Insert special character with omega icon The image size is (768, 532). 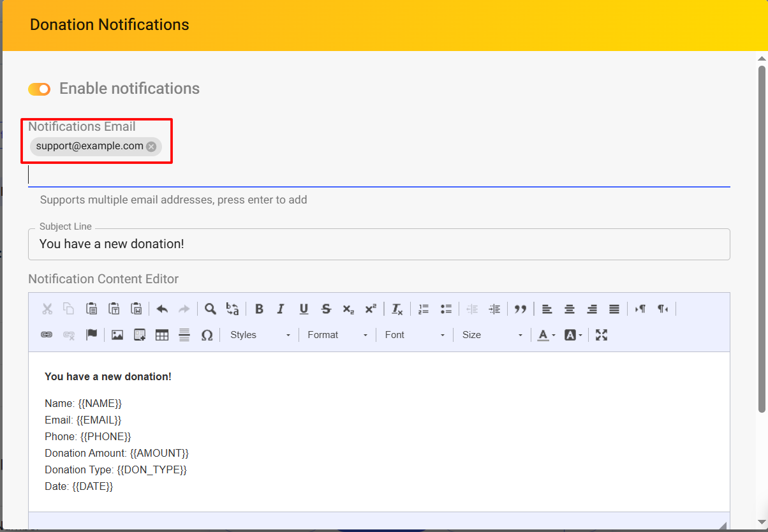click(x=207, y=335)
